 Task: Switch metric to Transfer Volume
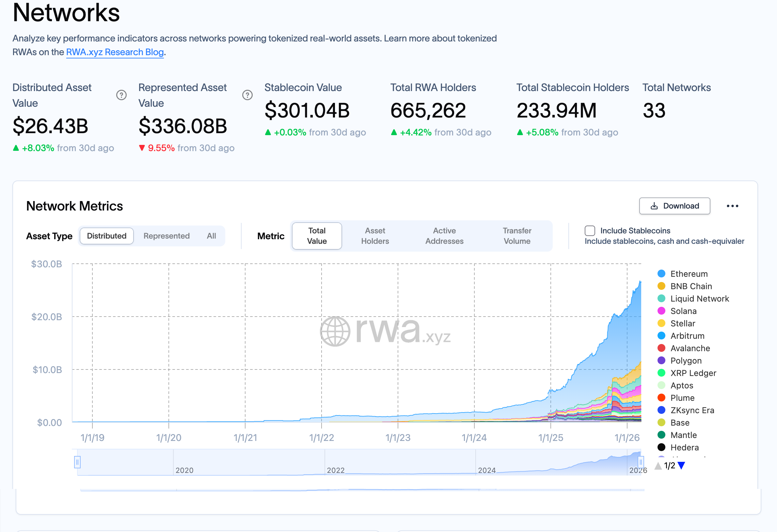click(x=516, y=236)
